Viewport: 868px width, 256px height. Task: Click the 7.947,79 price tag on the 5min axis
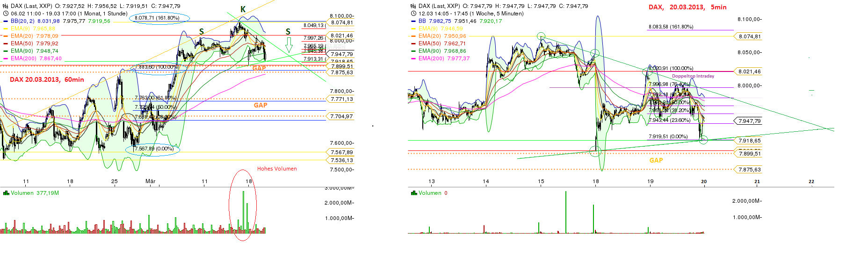749,121
